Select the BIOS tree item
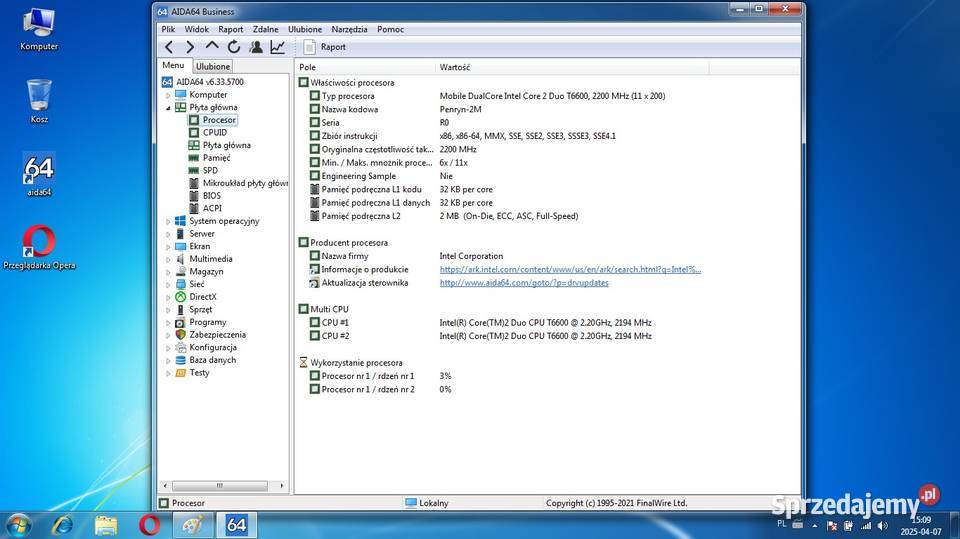 212,195
